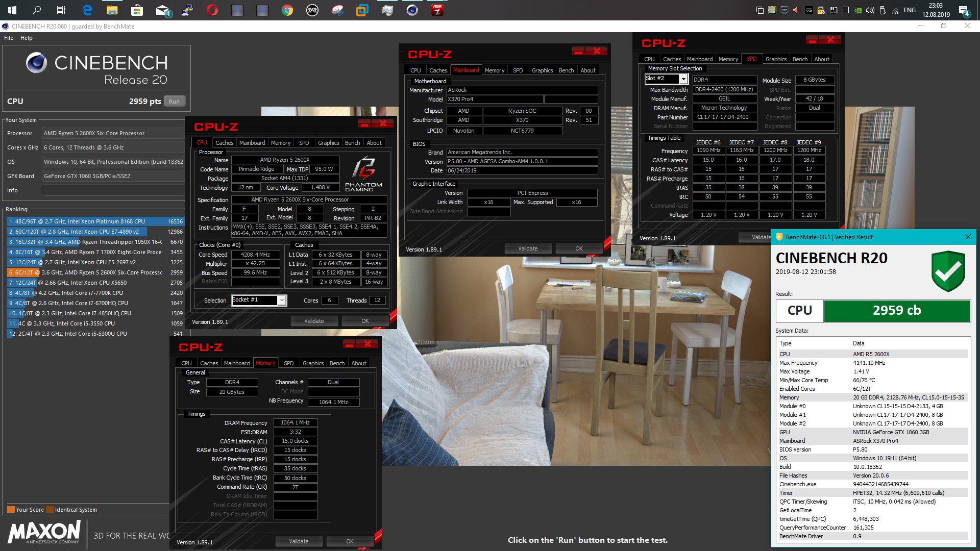Screen dimensions: 980x551
Task: Switch to SPD tab in CPU-Z Memory window
Action: (x=288, y=363)
